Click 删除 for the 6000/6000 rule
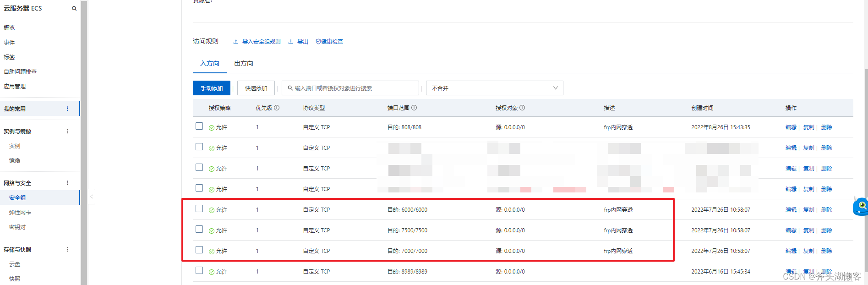This screenshot has height=285, width=868. (x=827, y=210)
